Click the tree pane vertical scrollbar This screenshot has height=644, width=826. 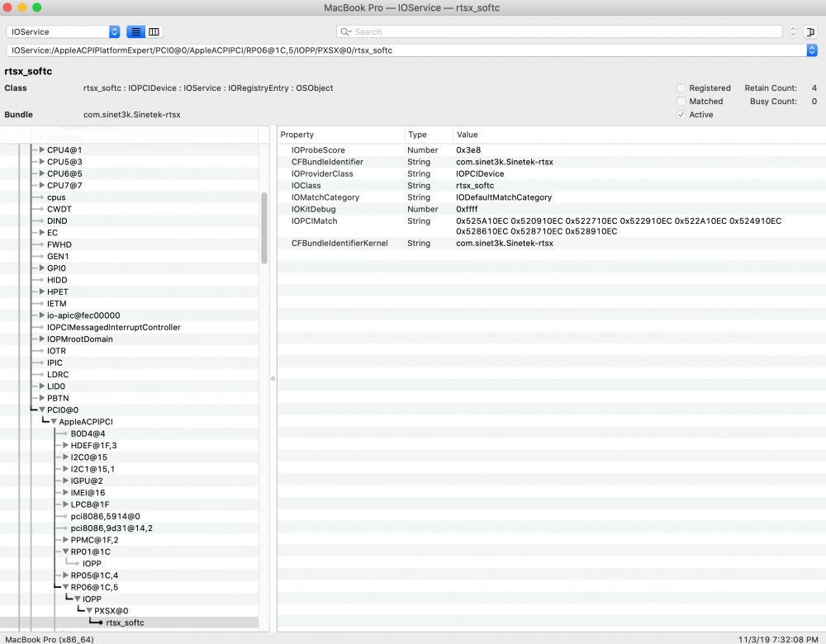[264, 228]
